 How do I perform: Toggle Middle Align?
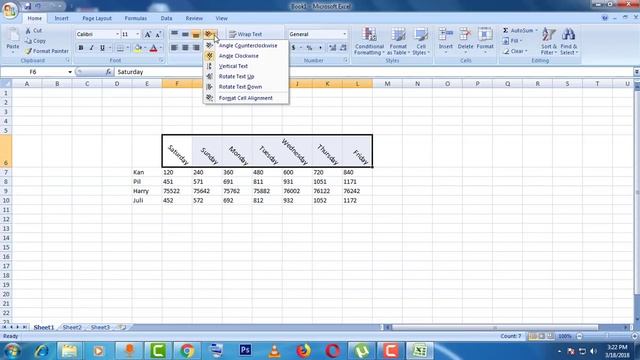[185, 34]
